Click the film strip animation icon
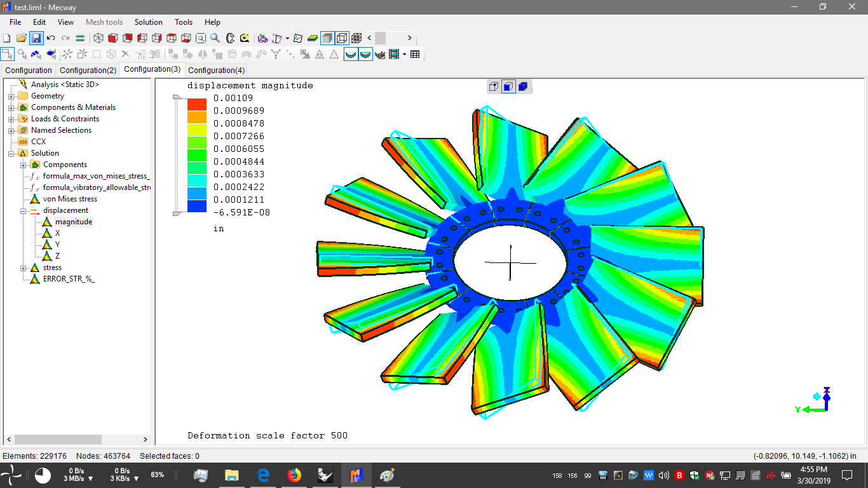This screenshot has height=488, width=868. (394, 55)
